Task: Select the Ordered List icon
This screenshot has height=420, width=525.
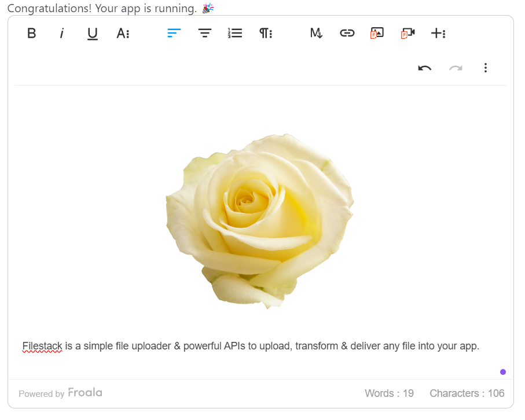Action: (235, 33)
